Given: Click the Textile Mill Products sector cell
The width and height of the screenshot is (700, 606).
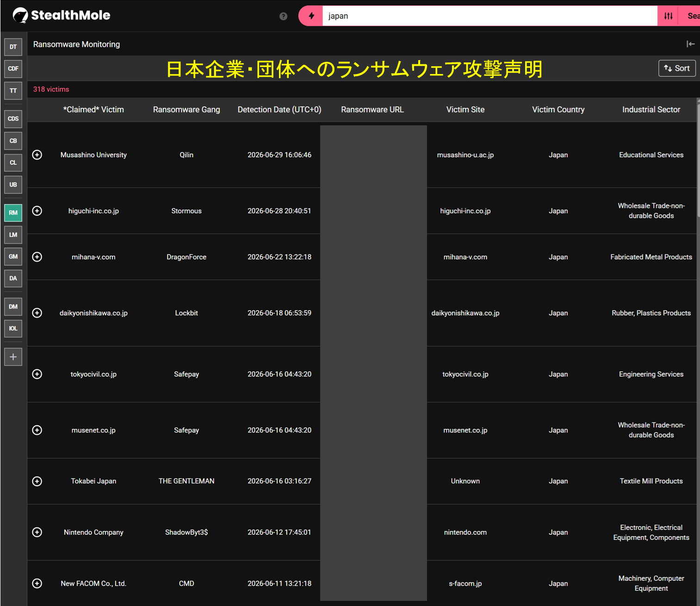Looking at the screenshot, I should click(651, 481).
